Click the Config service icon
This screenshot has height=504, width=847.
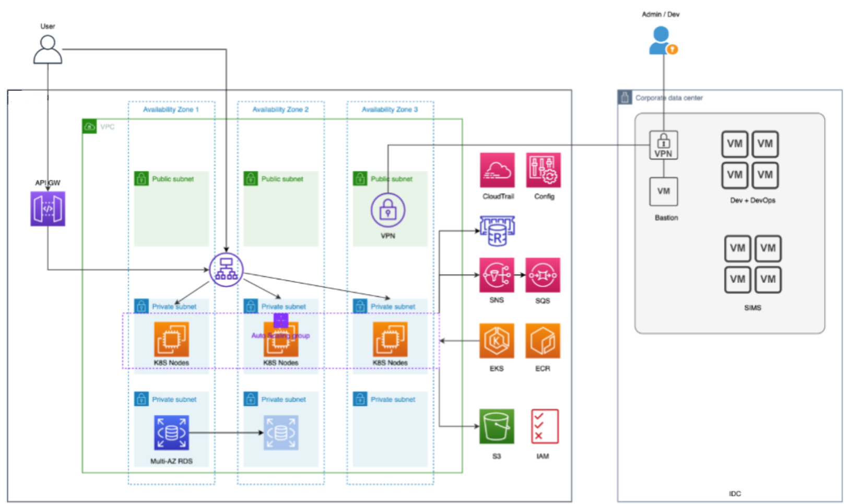[x=544, y=170]
